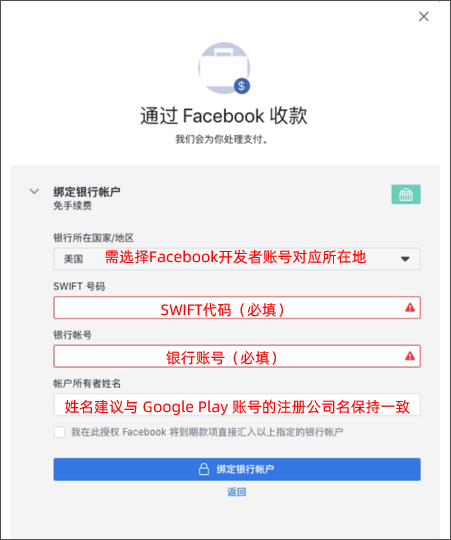Click the authorization label text beside checkbox
Viewport: 451px width, 540px height.
pyautogui.click(x=207, y=432)
